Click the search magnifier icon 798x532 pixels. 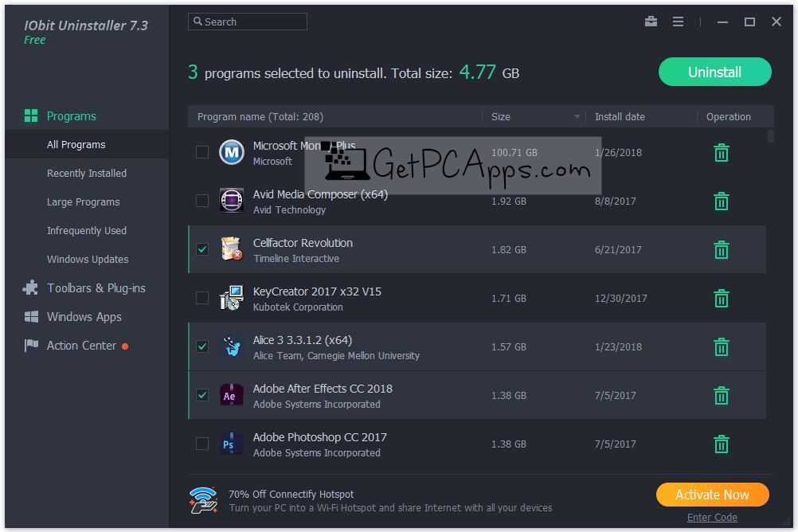click(198, 22)
